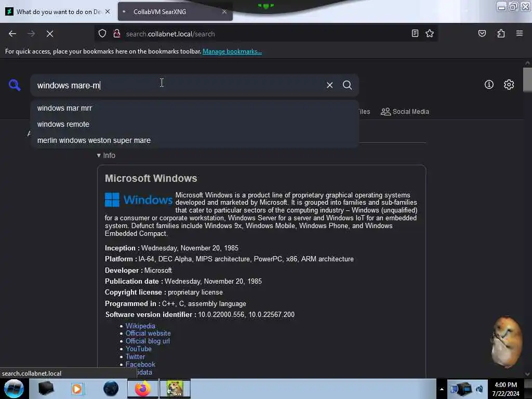Open the Firefox hamburger menu
The height and width of the screenshot is (399, 532).
[519, 33]
